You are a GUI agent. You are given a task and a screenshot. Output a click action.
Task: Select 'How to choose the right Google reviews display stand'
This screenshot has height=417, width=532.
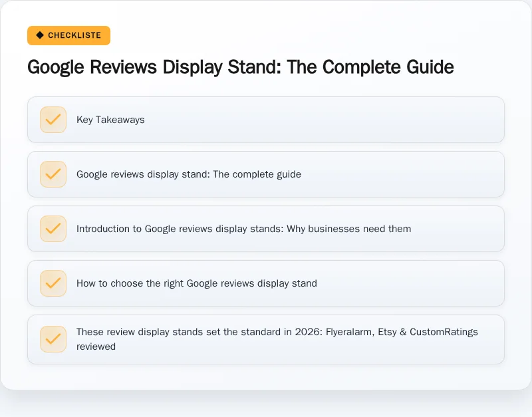point(197,283)
